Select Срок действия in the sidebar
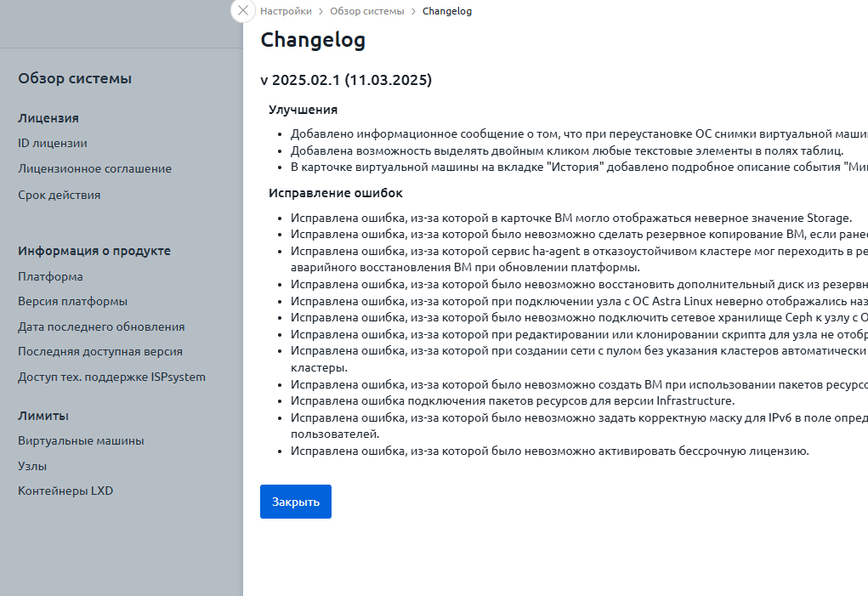 coord(60,195)
